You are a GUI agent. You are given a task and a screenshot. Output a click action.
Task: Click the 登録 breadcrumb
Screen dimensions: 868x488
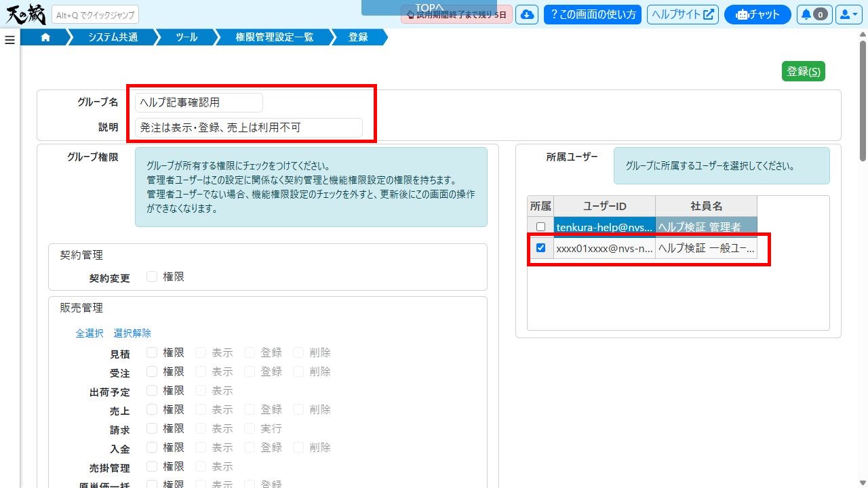(x=358, y=38)
